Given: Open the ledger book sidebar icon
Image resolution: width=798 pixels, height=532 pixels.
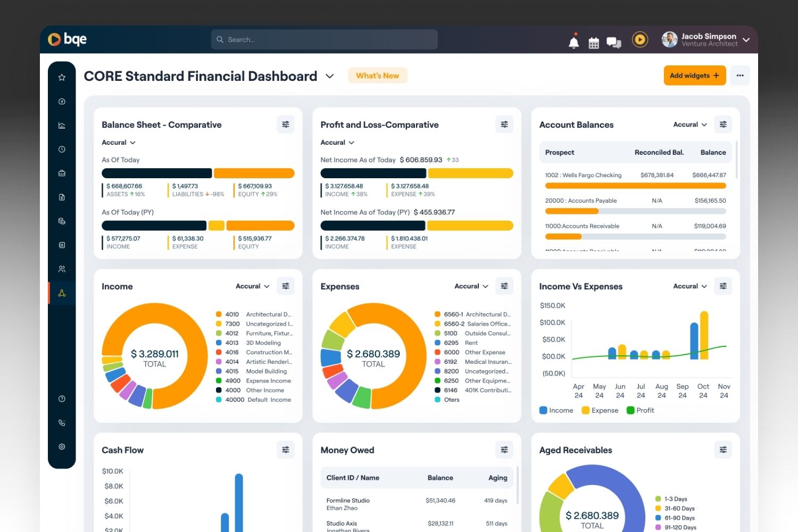Looking at the screenshot, I should 62,245.
